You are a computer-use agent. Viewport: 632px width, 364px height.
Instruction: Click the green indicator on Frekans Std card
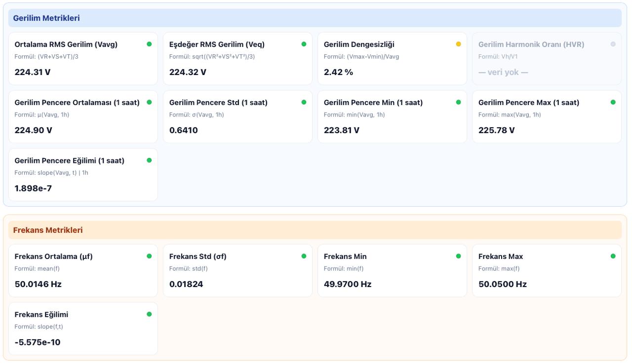304,256
